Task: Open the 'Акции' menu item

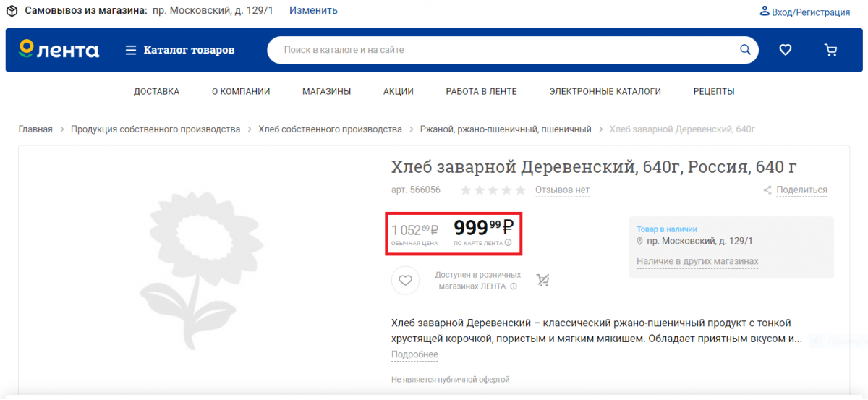Action: tap(399, 91)
